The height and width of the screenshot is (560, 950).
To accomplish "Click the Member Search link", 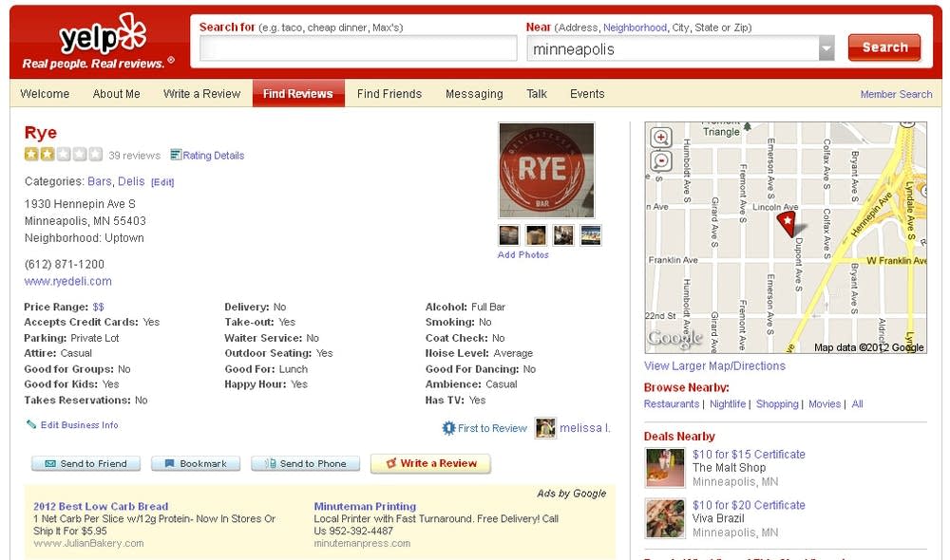I will pyautogui.click(x=896, y=95).
